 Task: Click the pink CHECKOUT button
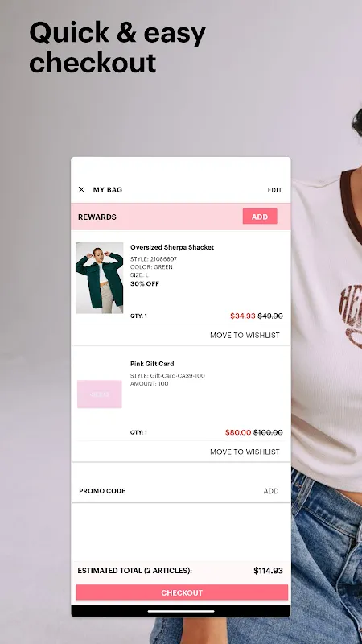182,592
